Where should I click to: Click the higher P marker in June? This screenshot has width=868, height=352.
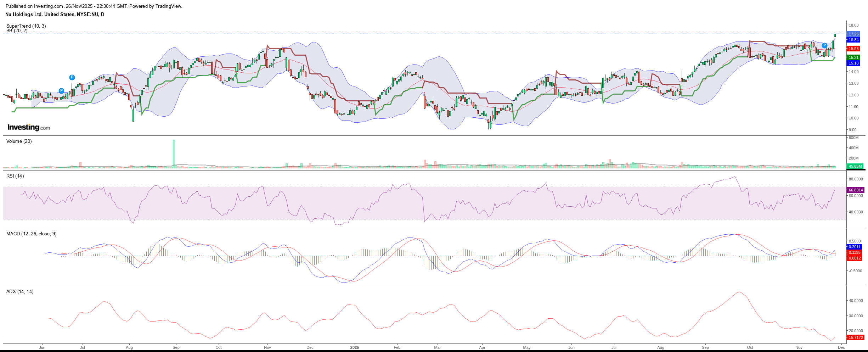72,77
